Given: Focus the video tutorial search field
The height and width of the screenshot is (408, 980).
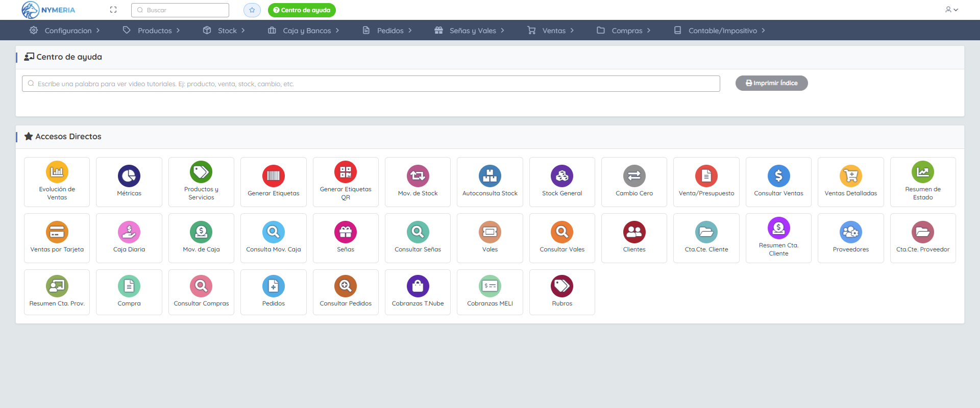Looking at the screenshot, I should click(x=371, y=84).
